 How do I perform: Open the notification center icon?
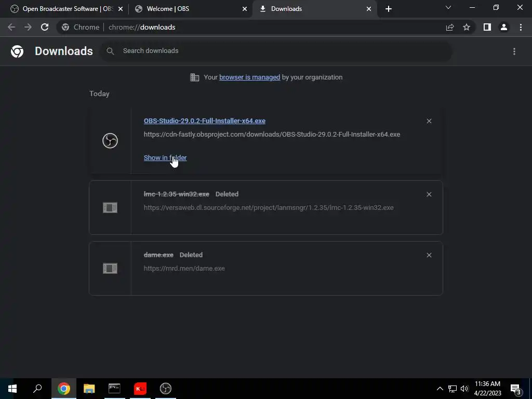pyautogui.click(x=516, y=389)
